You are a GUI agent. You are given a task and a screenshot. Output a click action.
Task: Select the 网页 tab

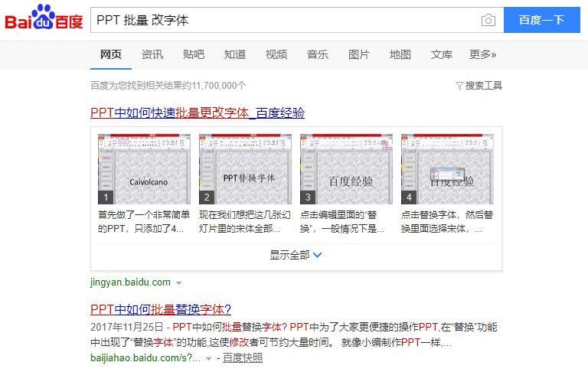(110, 55)
